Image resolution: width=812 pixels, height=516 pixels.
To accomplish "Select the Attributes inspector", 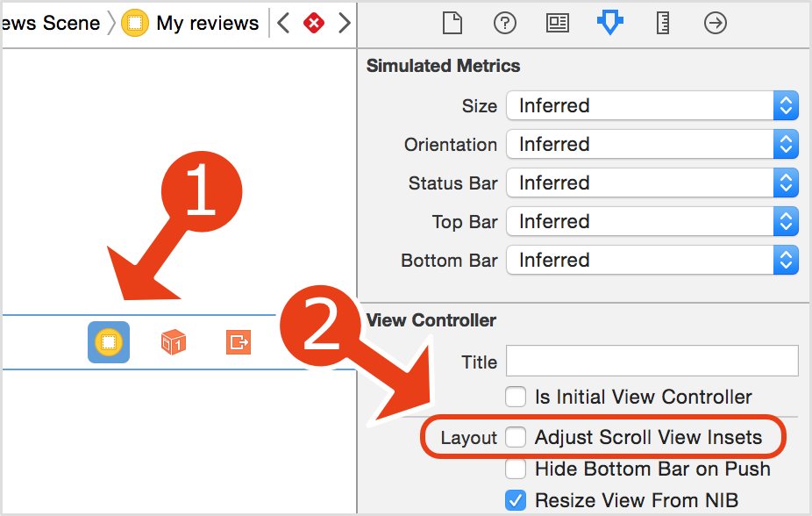I will tap(610, 24).
